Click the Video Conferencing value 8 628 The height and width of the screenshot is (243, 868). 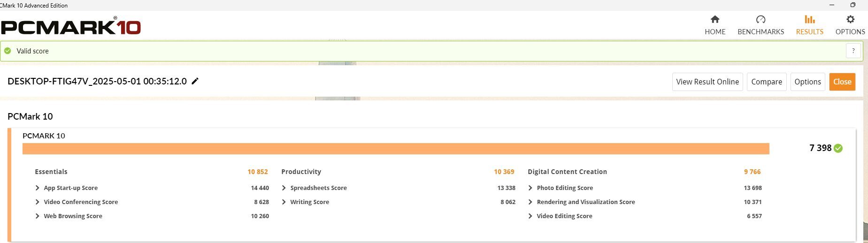click(261, 202)
